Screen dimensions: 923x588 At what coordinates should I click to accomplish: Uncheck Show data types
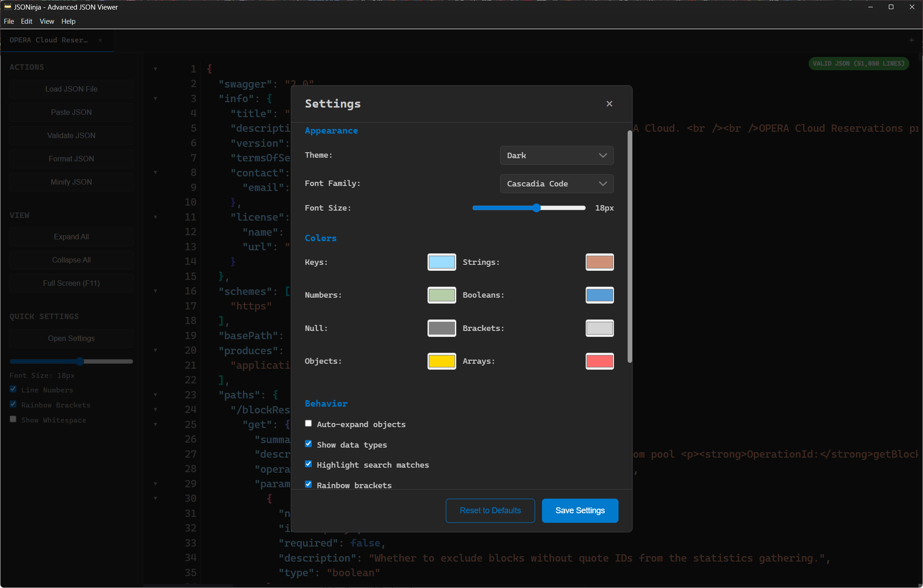(x=309, y=444)
